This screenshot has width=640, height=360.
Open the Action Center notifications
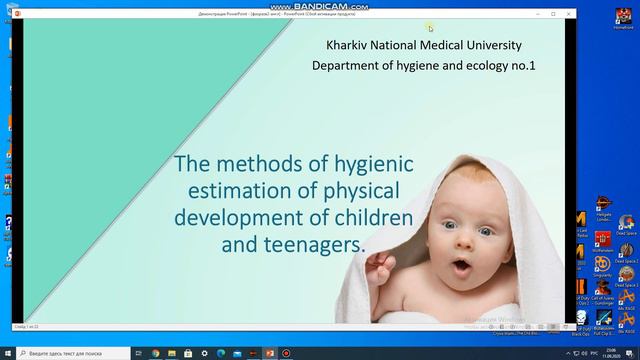pyautogui.click(x=629, y=353)
